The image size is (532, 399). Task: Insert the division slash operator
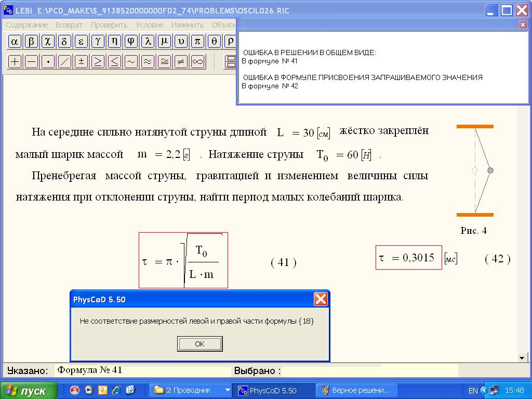click(64, 62)
